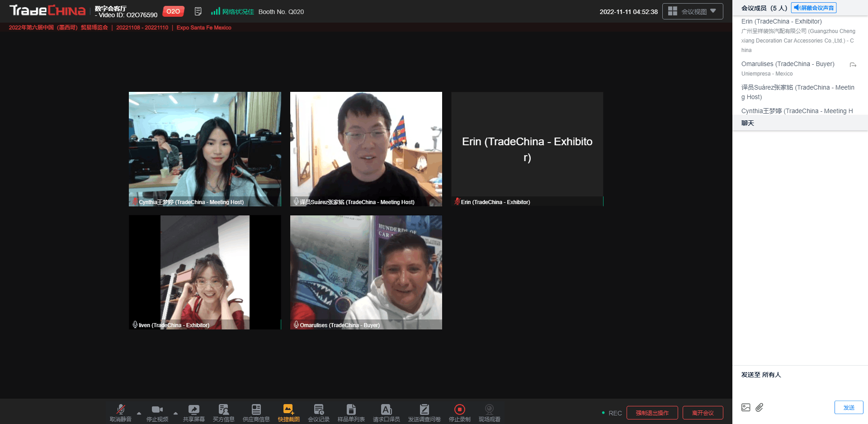
Task: Open the meeting view (会议视图) dropdown
Action: (692, 11)
